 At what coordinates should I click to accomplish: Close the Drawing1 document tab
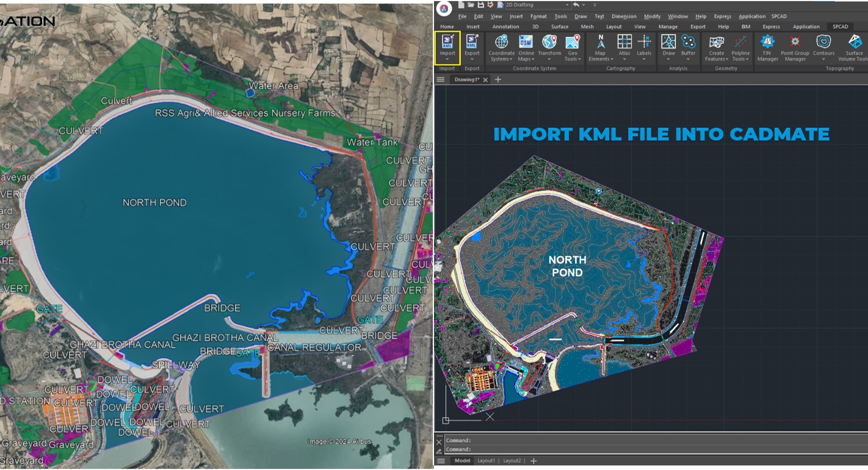point(486,80)
